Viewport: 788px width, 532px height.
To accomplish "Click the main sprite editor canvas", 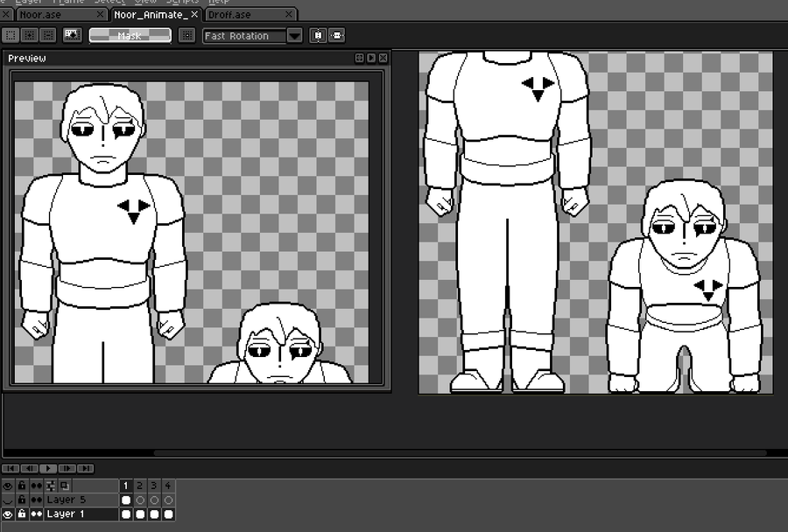I will tap(595, 222).
